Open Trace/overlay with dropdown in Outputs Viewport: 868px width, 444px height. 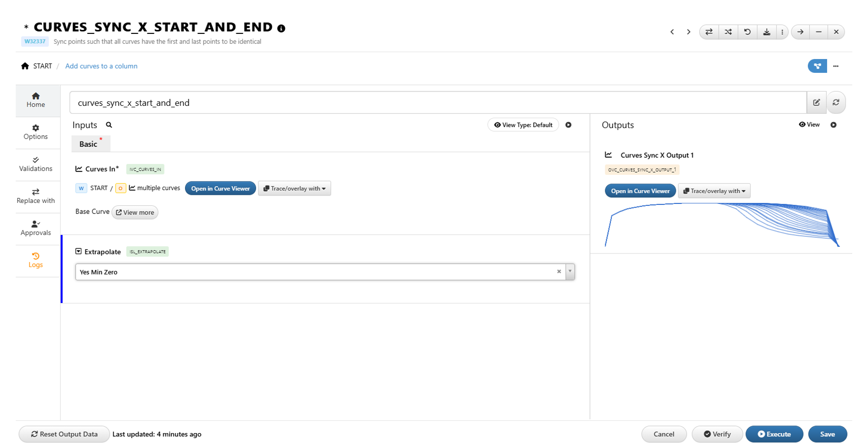pyautogui.click(x=714, y=191)
